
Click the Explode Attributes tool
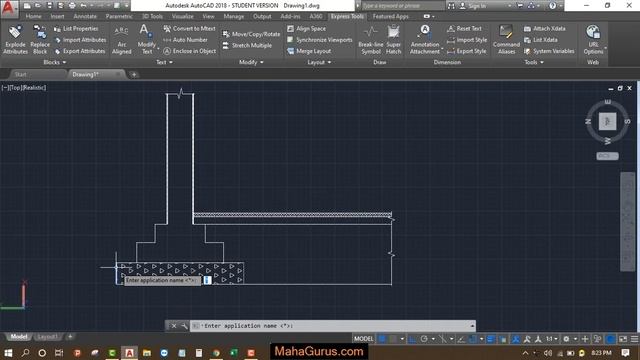[x=15, y=40]
